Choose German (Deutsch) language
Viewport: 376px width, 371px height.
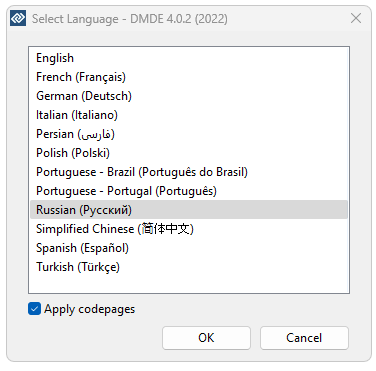click(189, 96)
